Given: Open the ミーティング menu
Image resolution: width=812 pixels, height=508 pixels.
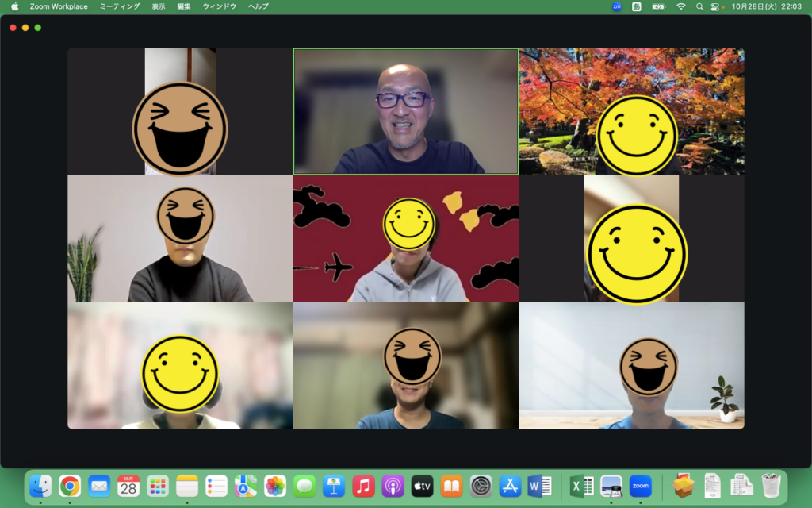Looking at the screenshot, I should click(120, 6).
